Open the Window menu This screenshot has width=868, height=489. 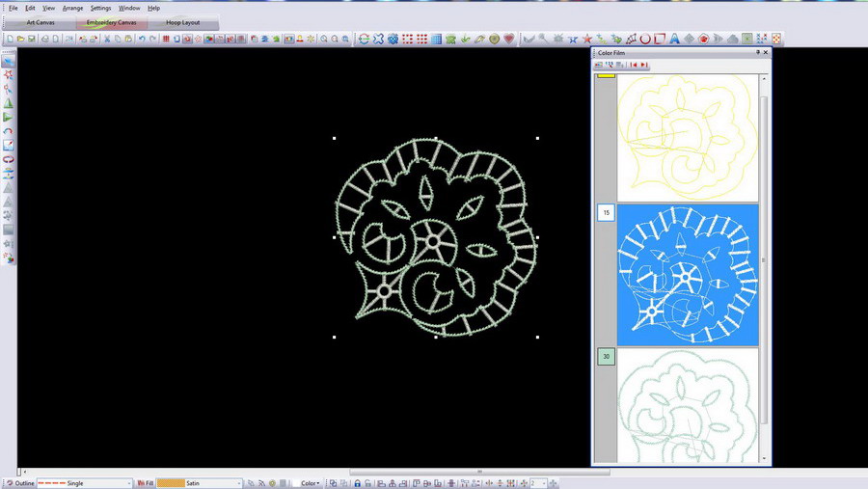(129, 9)
